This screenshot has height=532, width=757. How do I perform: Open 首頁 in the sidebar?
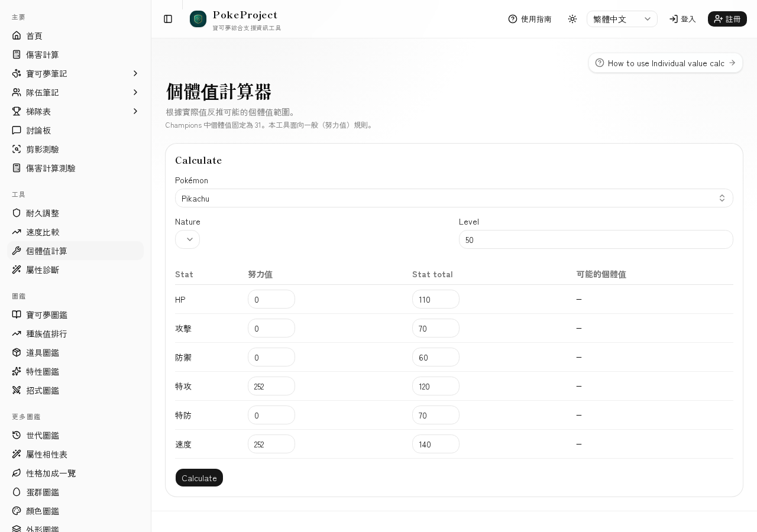coord(76,35)
